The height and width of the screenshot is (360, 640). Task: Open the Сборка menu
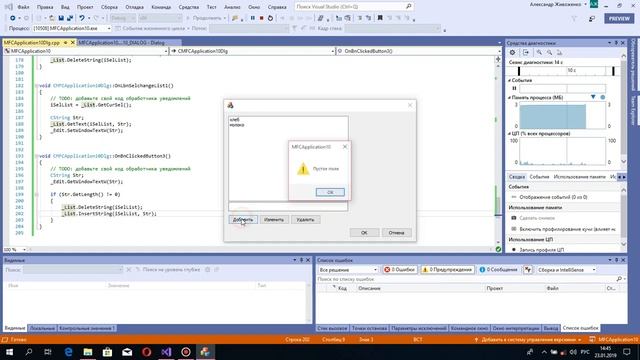click(x=109, y=7)
